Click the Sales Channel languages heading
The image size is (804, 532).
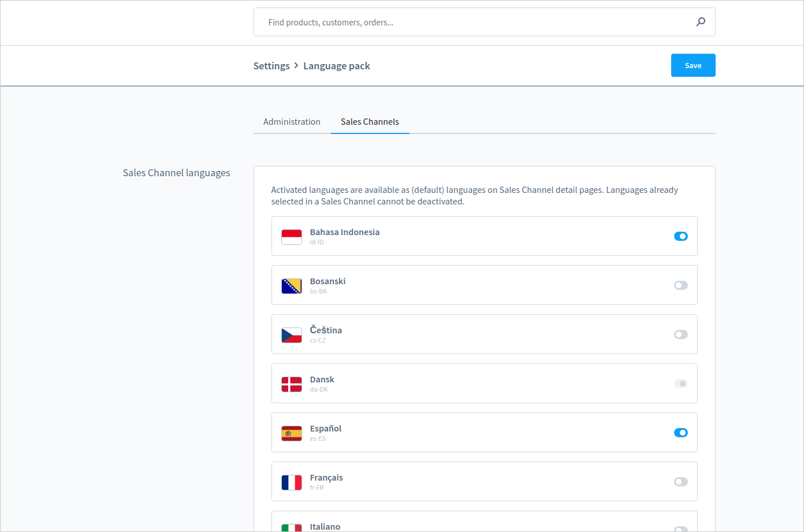click(176, 173)
